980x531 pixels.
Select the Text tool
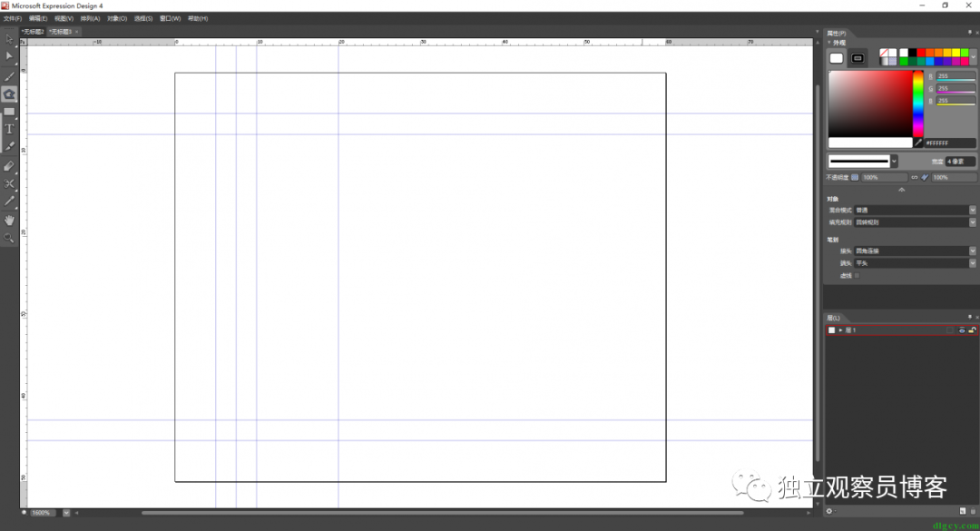9,130
